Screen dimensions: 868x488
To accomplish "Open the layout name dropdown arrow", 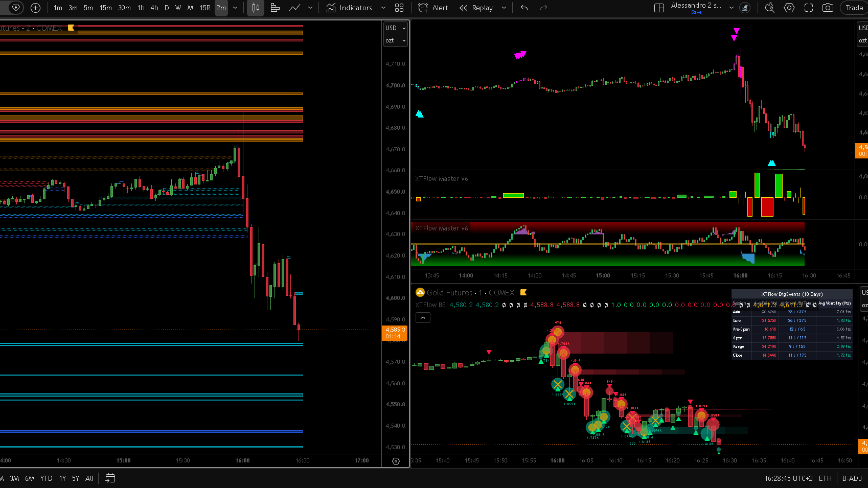I will [732, 8].
